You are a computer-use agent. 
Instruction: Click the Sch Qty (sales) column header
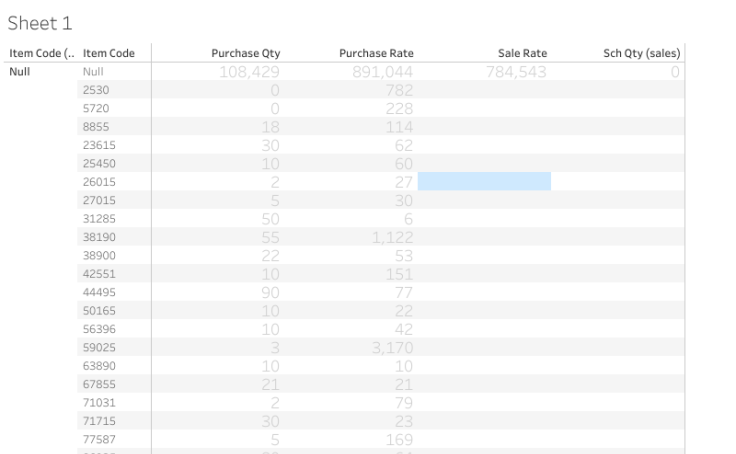tap(641, 53)
